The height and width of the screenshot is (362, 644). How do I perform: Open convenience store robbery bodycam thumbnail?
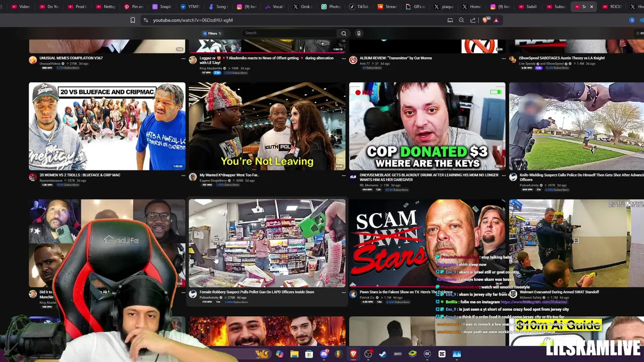pyautogui.click(x=267, y=243)
